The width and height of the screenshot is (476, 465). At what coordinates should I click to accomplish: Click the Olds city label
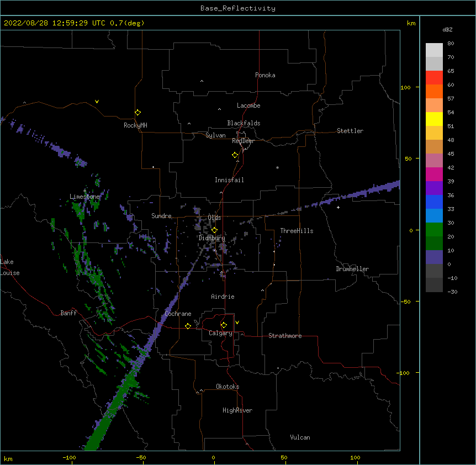point(214,218)
